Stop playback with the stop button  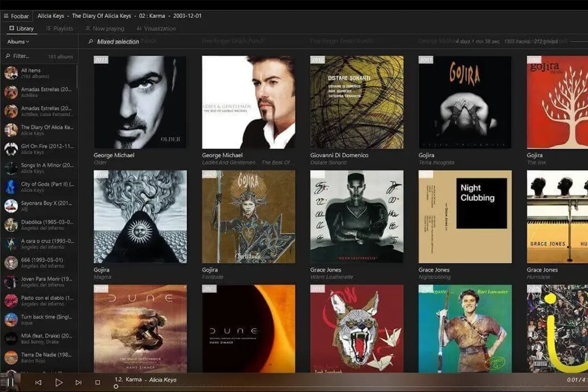click(x=97, y=383)
